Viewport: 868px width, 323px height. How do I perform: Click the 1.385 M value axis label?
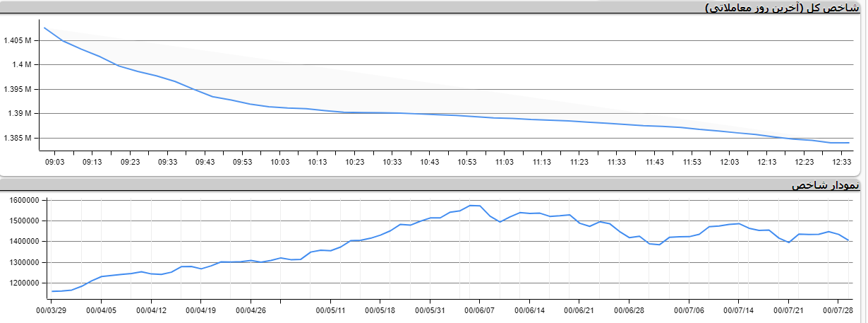pyautogui.click(x=18, y=138)
